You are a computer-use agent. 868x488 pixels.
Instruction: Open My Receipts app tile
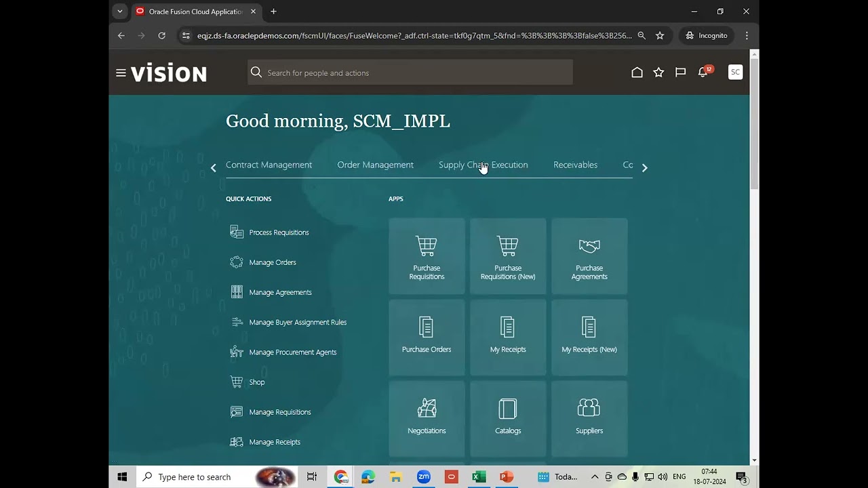[x=508, y=338]
